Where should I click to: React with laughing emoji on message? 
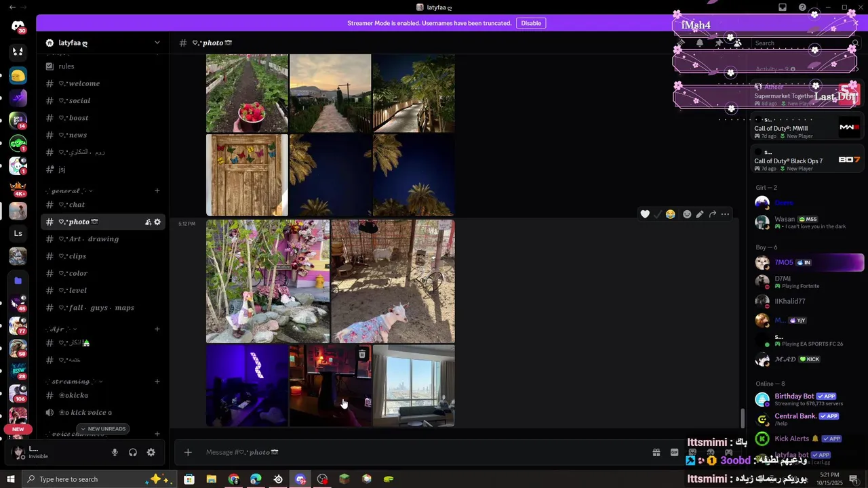click(671, 214)
